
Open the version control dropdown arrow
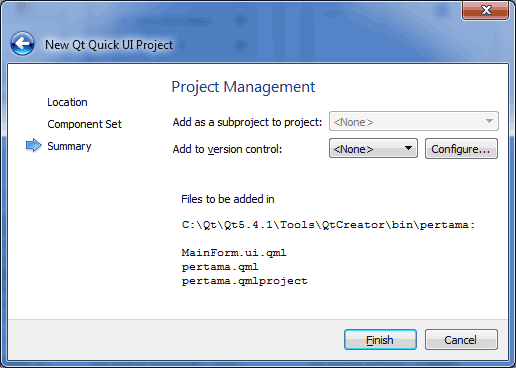point(408,148)
